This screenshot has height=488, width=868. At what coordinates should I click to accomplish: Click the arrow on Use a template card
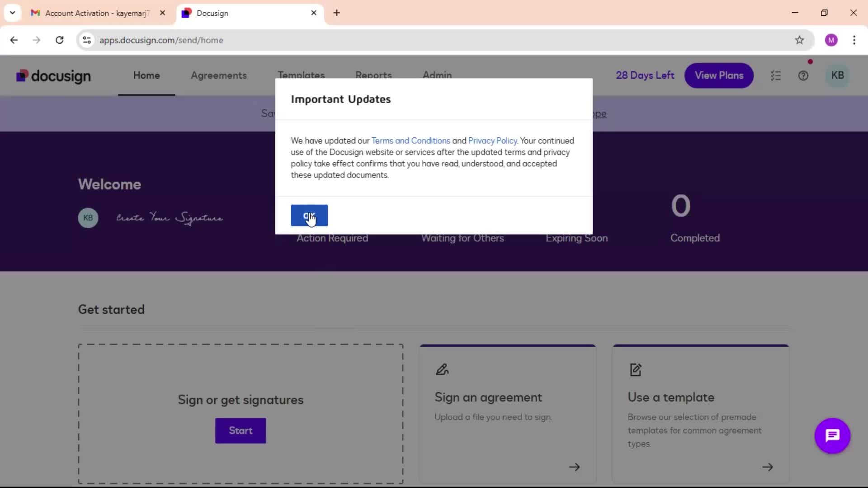click(x=768, y=467)
